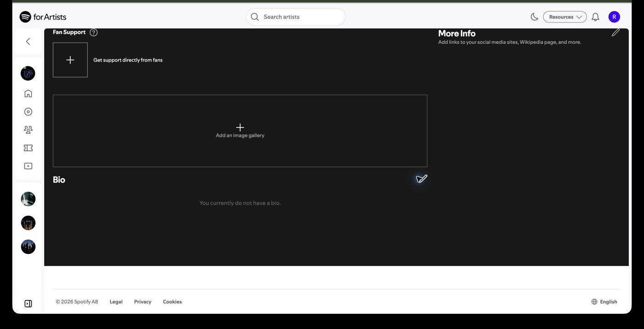The width and height of the screenshot is (644, 329).
Task: Edit More Info with the pencil icon
Action: 615,33
